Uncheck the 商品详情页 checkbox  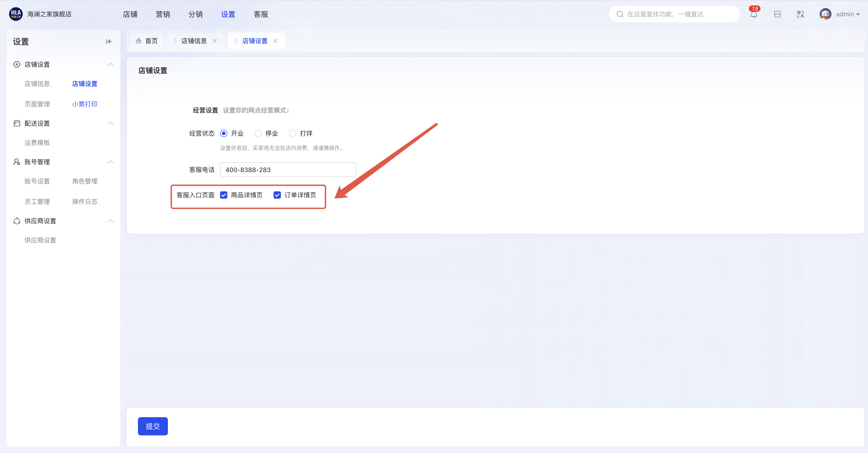point(224,195)
